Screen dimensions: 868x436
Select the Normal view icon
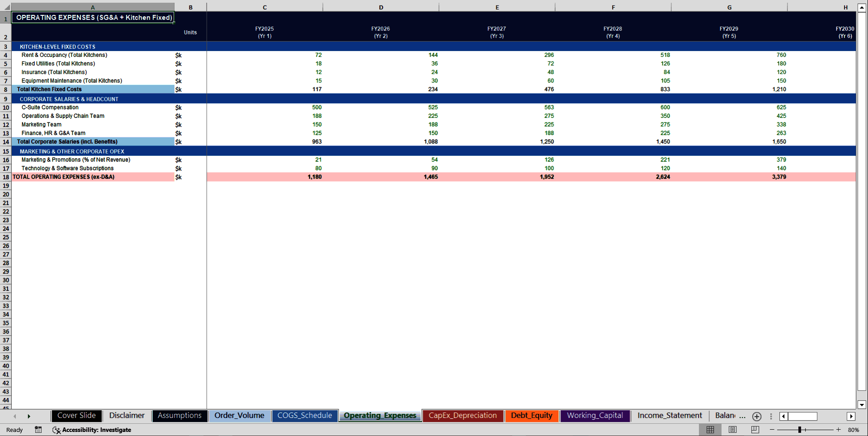click(x=710, y=430)
